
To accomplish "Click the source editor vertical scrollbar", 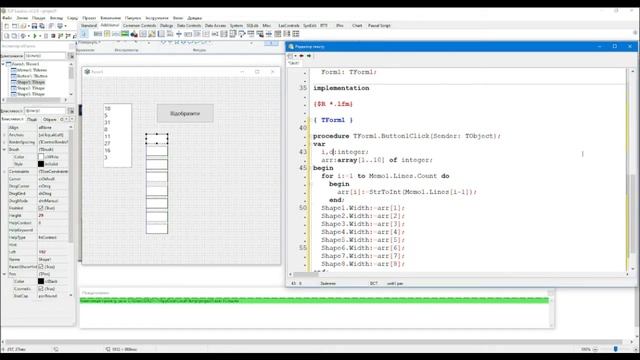I will coord(632,169).
